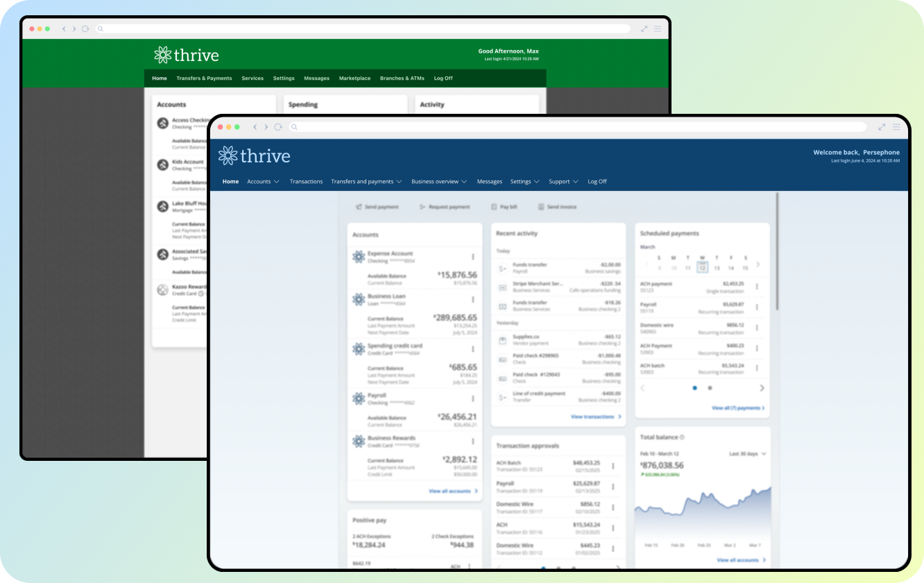The image size is (924, 583).
Task: Open Branches & ATMs in the back window
Action: coord(402,78)
